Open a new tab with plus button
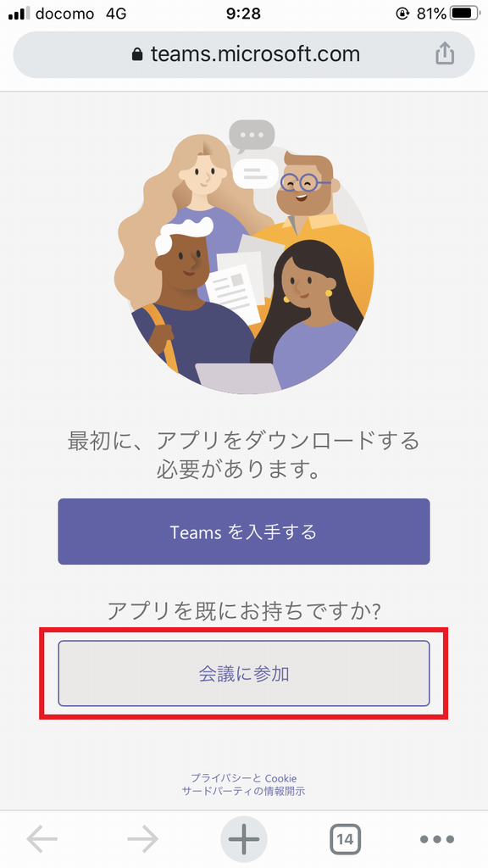488x868 pixels. (x=244, y=839)
